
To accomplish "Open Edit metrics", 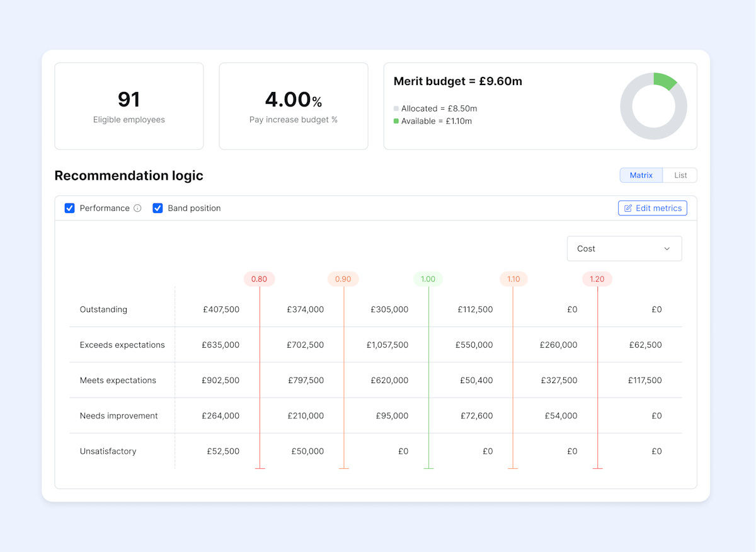I will pyautogui.click(x=653, y=208).
